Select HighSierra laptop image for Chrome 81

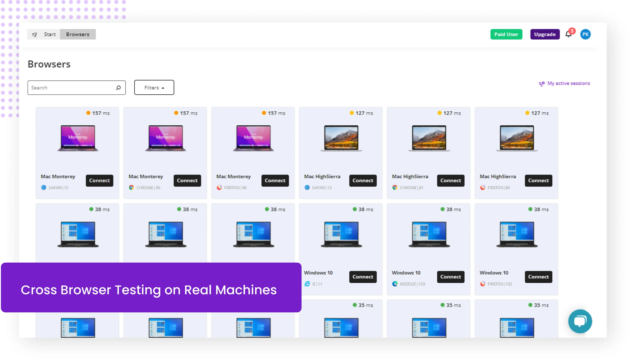pos(429,138)
